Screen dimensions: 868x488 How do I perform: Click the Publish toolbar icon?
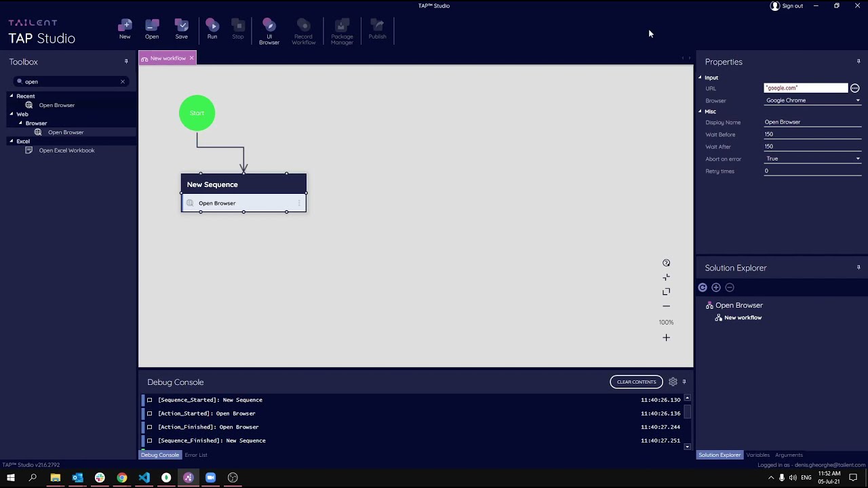point(377,30)
